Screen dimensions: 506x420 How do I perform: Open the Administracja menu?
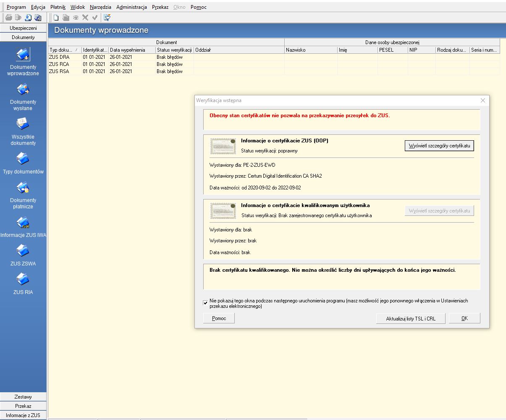[x=131, y=7]
